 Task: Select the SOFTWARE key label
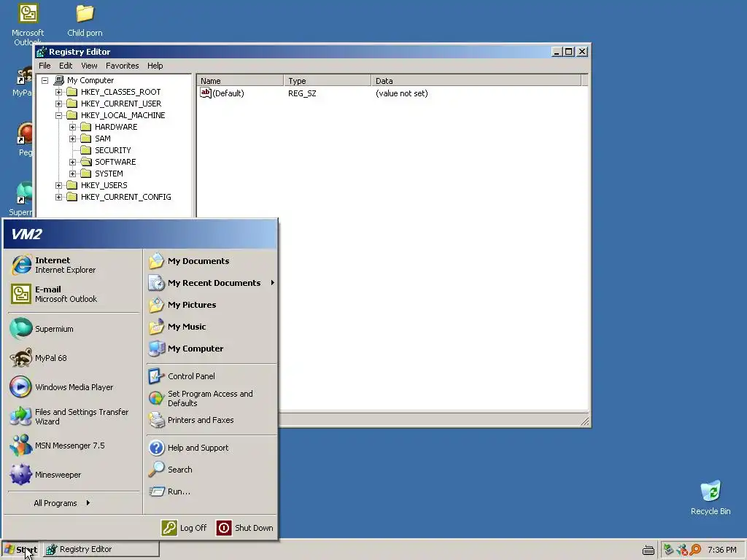pos(115,162)
